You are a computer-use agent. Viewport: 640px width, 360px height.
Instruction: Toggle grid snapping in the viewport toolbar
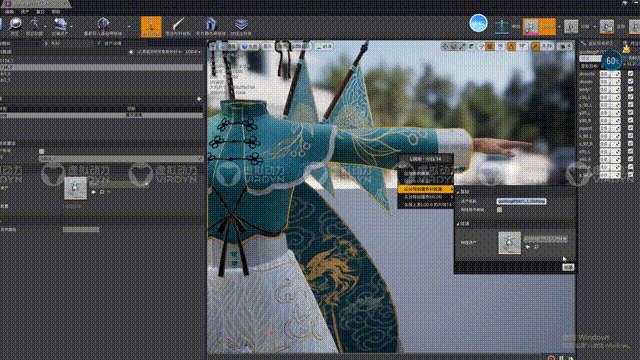point(490,47)
